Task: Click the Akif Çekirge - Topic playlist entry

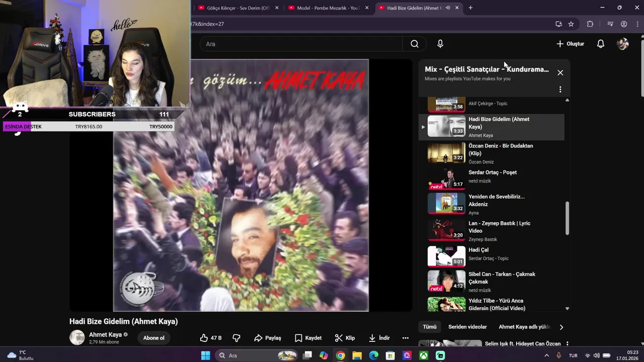Action: pyautogui.click(x=492, y=104)
